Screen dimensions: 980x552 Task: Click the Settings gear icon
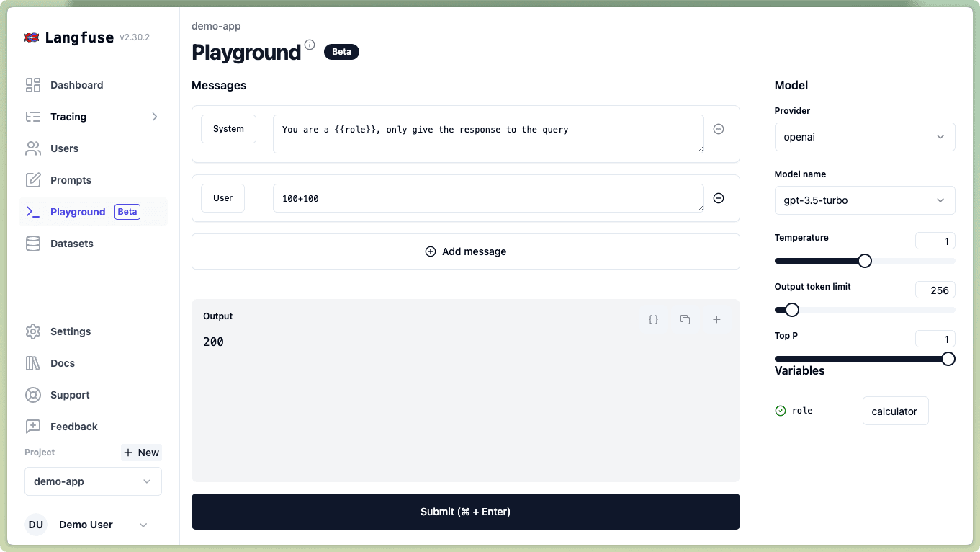pyautogui.click(x=33, y=331)
